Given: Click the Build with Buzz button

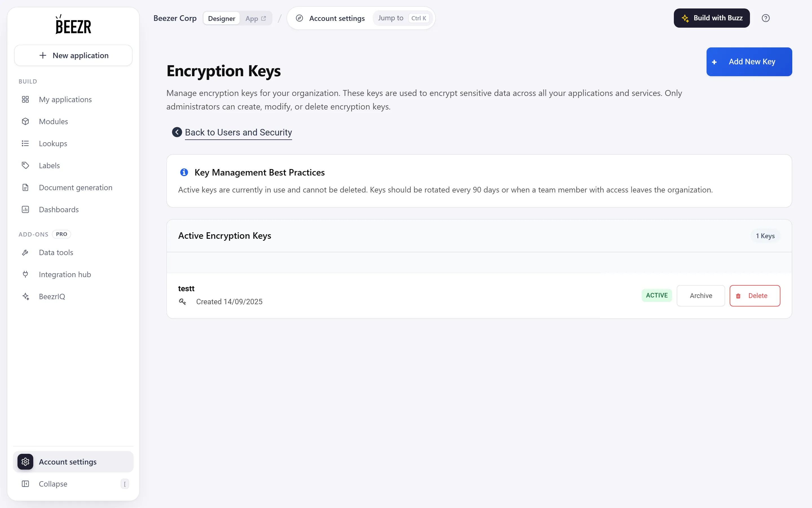Looking at the screenshot, I should 711,18.
